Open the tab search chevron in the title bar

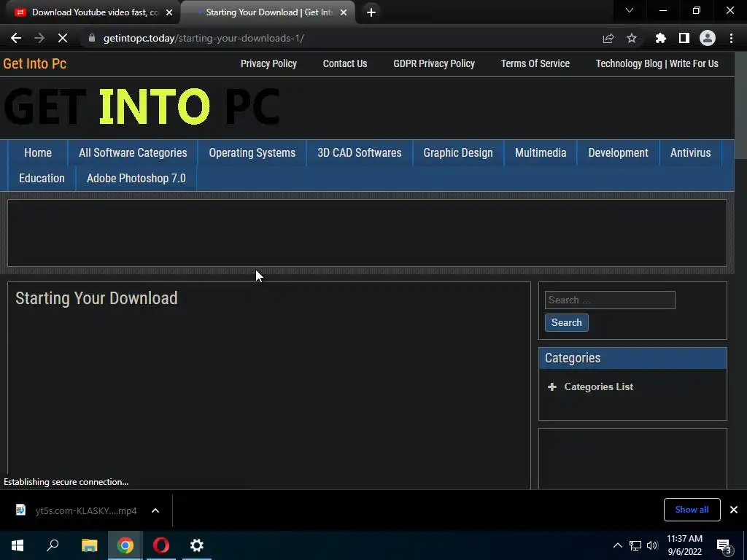[x=630, y=10]
